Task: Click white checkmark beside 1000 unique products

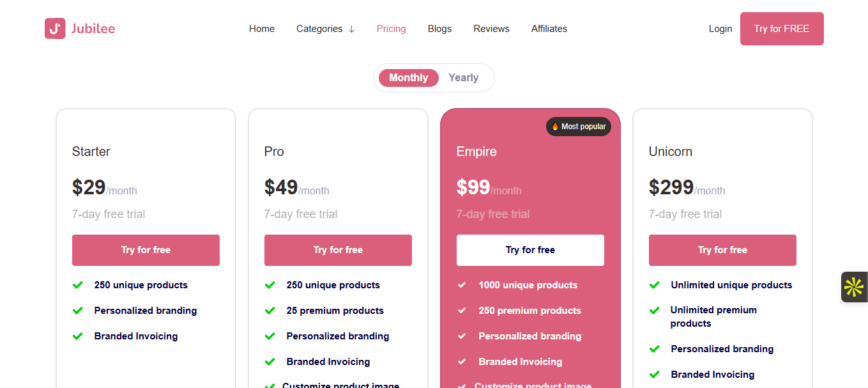Action: (x=462, y=285)
